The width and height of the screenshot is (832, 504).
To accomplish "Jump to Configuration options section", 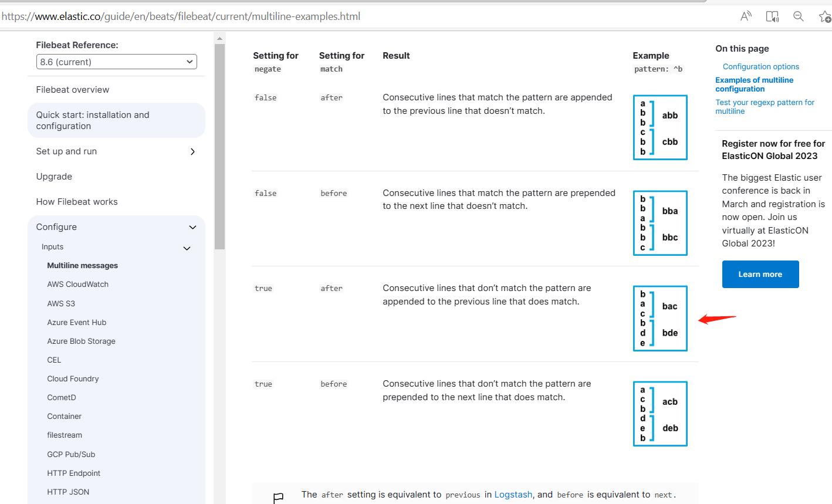I will 760,66.
